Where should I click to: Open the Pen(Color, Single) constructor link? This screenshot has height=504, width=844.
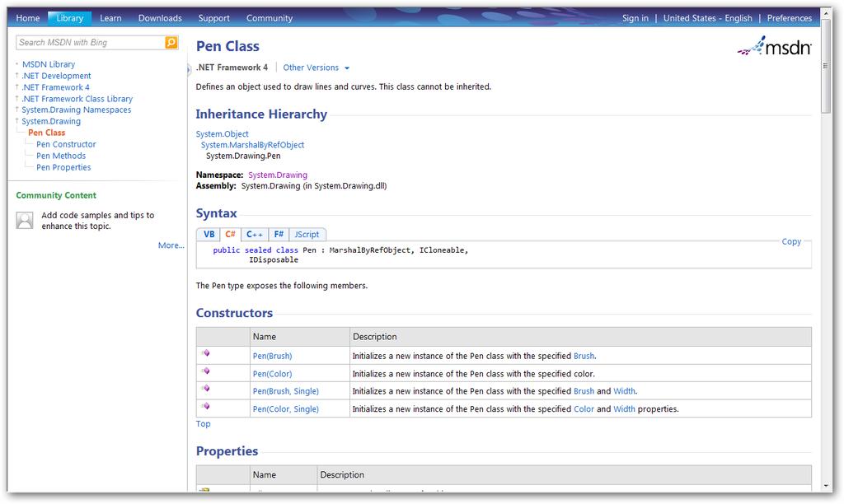[x=286, y=408]
